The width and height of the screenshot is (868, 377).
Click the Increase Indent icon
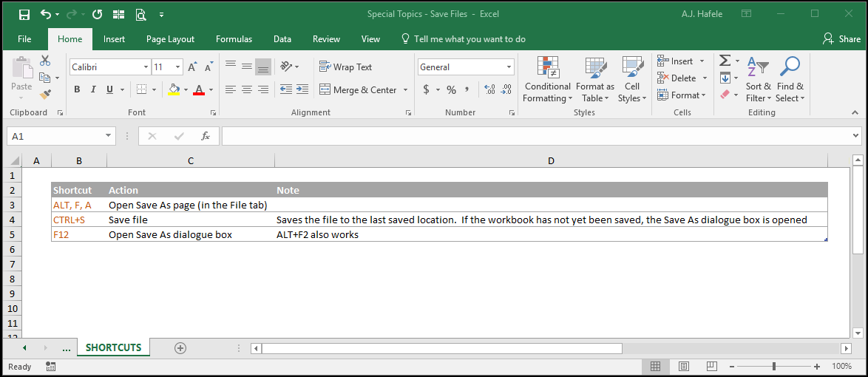click(x=302, y=89)
